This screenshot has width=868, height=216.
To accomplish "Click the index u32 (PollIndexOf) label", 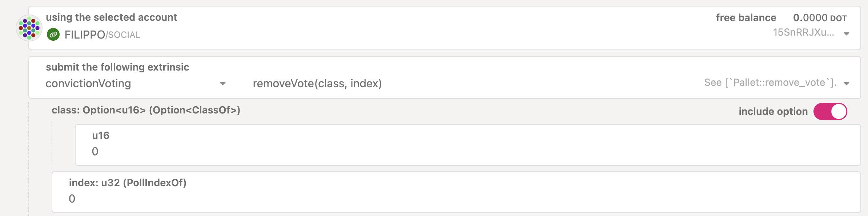I will click(128, 183).
